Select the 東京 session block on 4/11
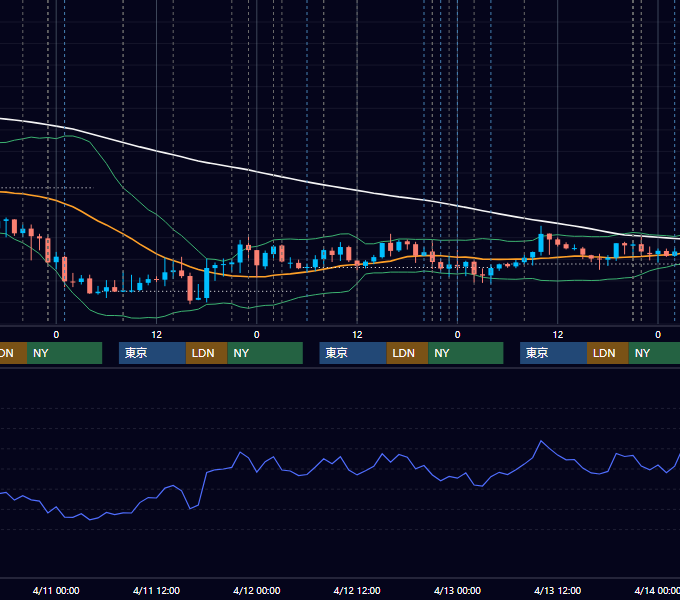The height and width of the screenshot is (600, 680). click(152, 353)
